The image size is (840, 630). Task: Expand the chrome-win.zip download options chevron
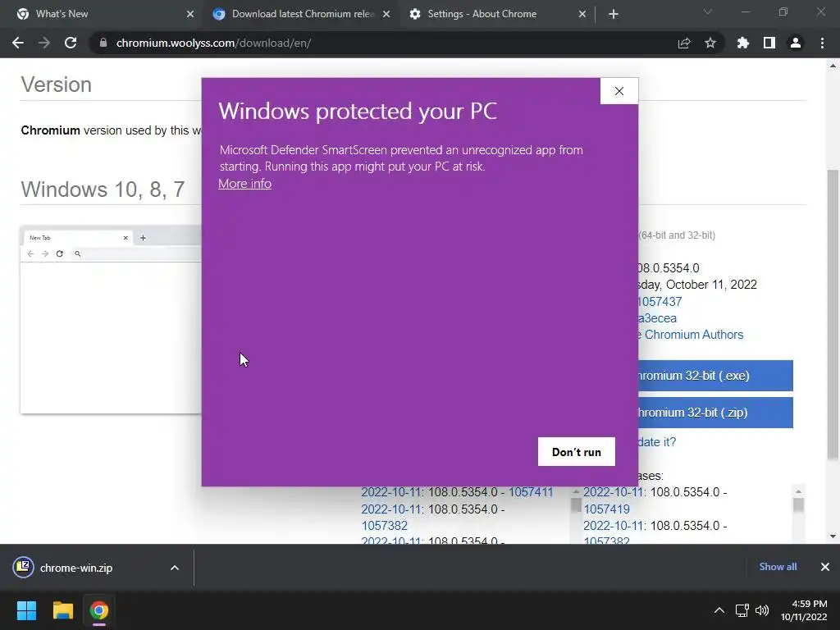click(174, 568)
